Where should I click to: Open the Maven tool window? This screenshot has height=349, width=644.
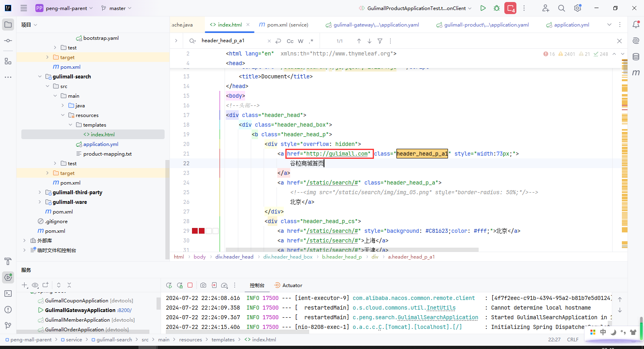click(636, 73)
